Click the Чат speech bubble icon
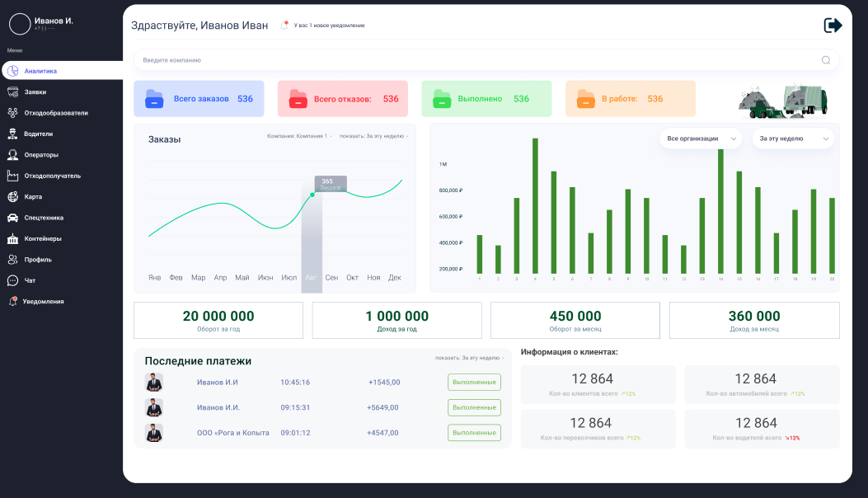The height and width of the screenshot is (498, 868). (12, 281)
